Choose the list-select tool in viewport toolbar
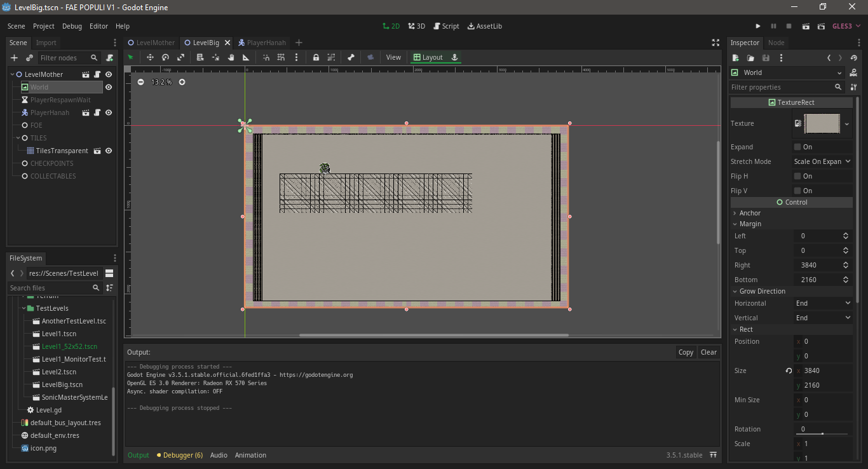This screenshot has height=469, width=868. 200,57
